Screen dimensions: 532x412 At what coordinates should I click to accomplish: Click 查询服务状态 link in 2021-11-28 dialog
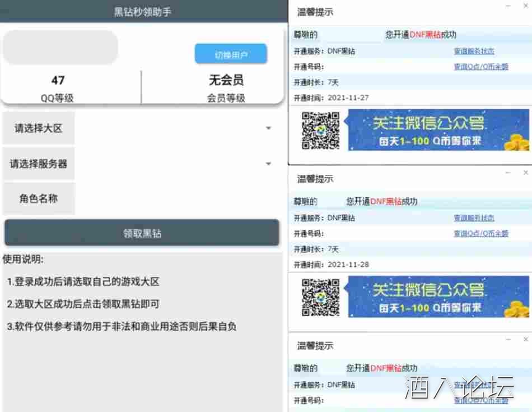tap(474, 217)
